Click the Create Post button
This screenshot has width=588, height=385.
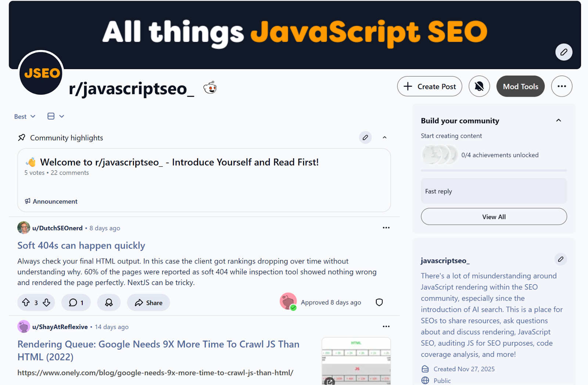coord(429,86)
